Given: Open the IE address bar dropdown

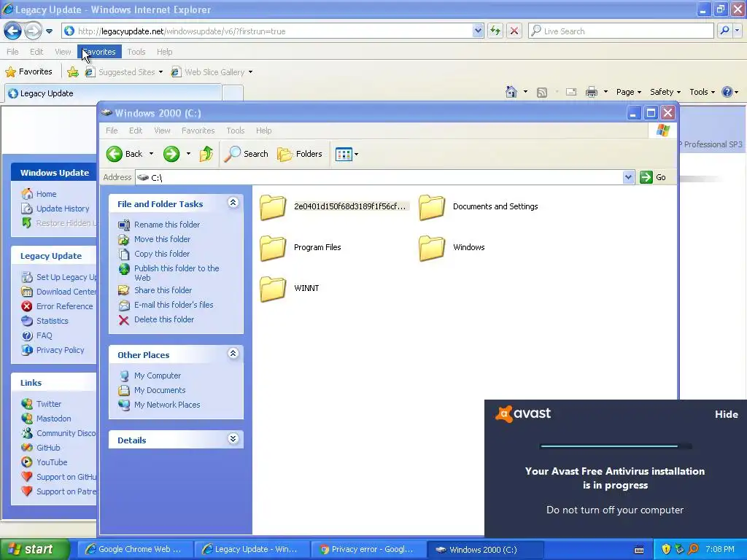Looking at the screenshot, I should coord(478,31).
